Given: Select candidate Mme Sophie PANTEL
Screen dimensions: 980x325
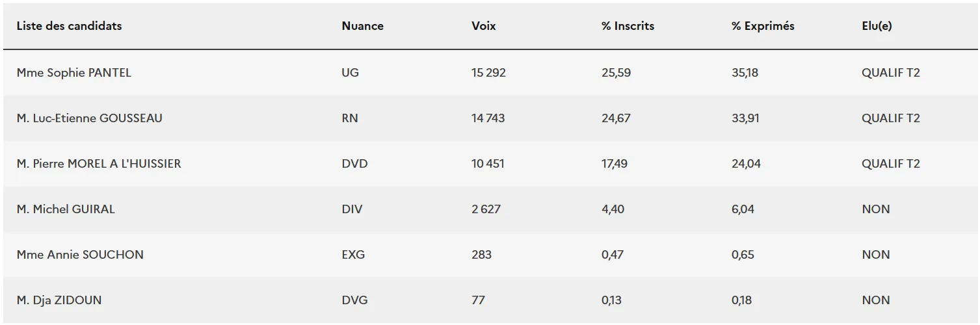Looking at the screenshot, I should (x=73, y=73).
